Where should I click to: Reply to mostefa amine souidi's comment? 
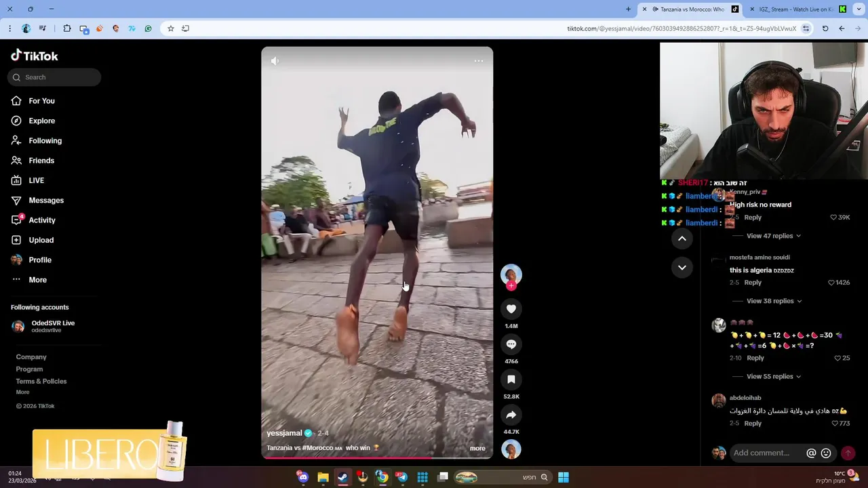click(753, 283)
